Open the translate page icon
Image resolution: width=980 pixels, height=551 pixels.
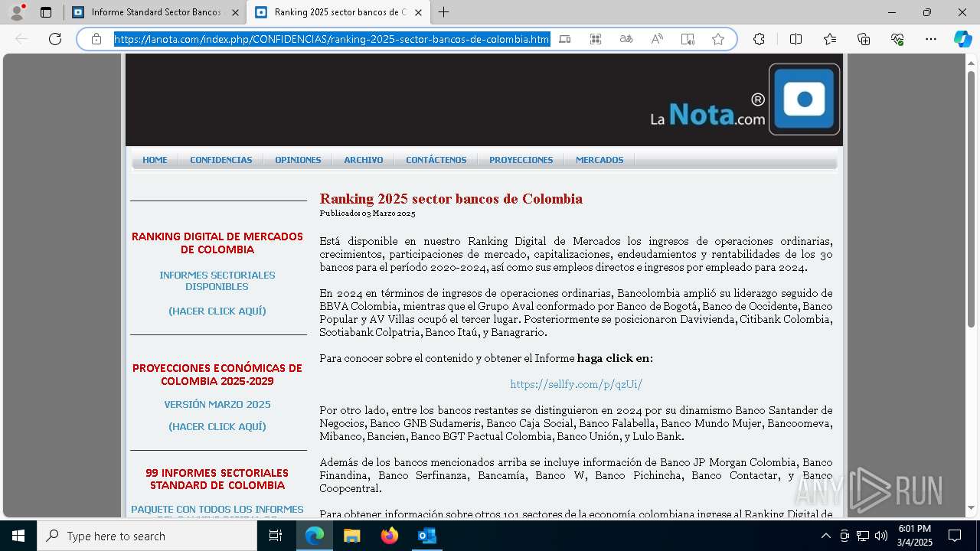626,39
